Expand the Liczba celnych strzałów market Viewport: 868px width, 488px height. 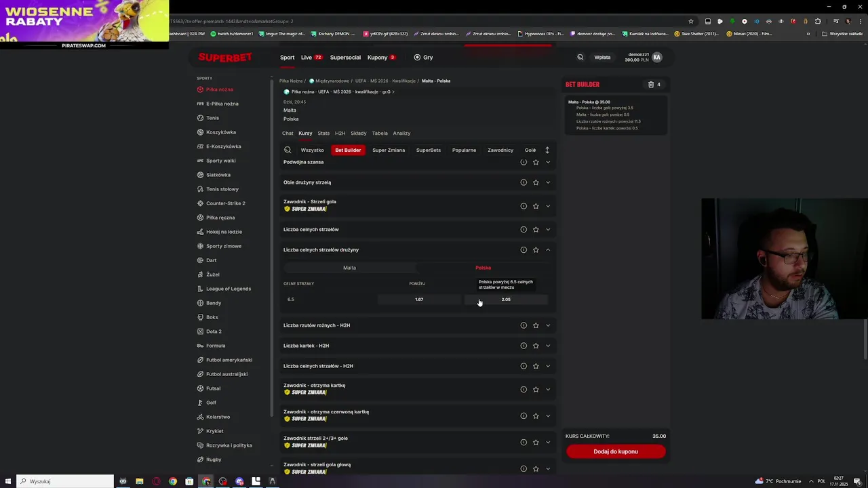[548, 230]
